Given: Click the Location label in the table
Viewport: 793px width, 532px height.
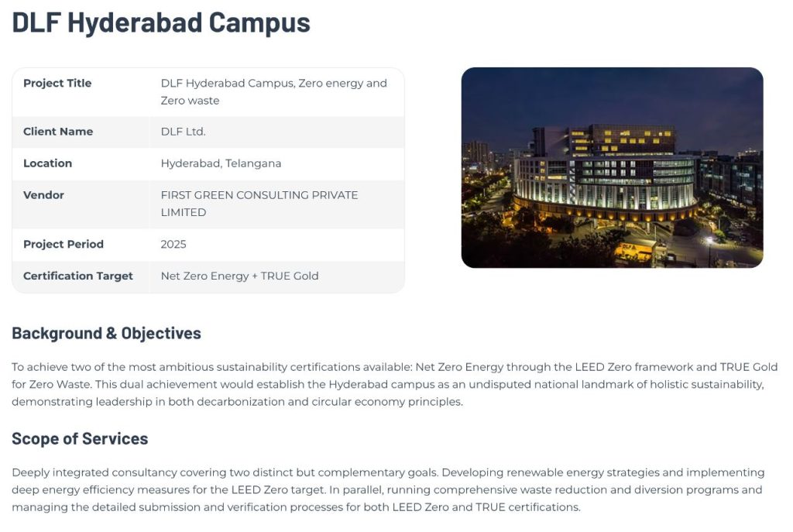Looking at the screenshot, I should point(47,163).
